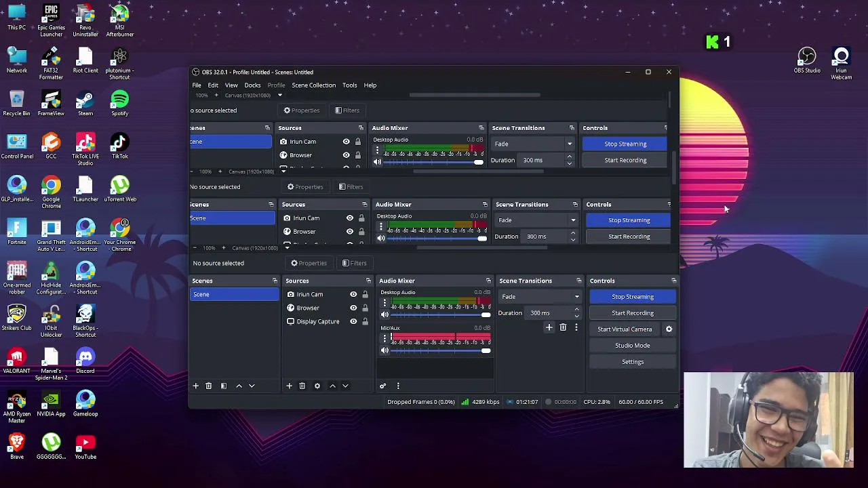The width and height of the screenshot is (868, 488).
Task: Open the File menu
Action: 197,85
